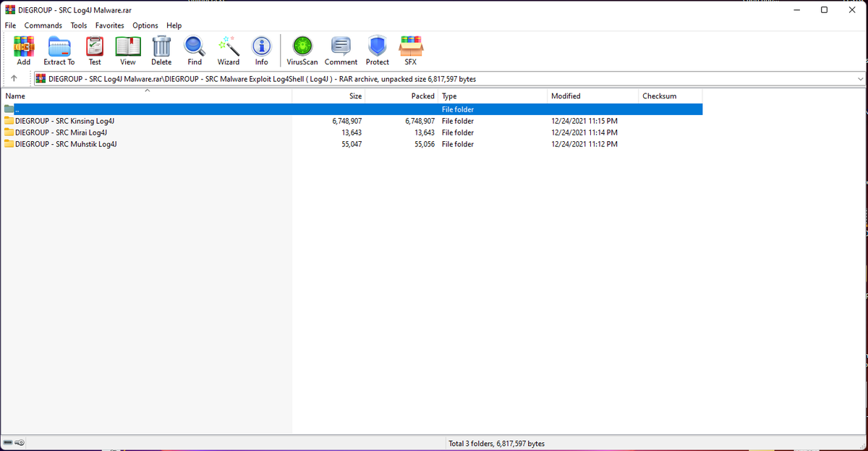Click the Delete trash can icon
The width and height of the screenshot is (868, 451).
click(161, 46)
